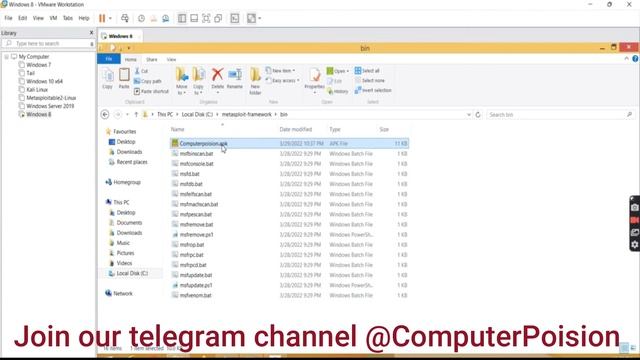
Task: Open library search filter dropdown
Action: point(92,44)
